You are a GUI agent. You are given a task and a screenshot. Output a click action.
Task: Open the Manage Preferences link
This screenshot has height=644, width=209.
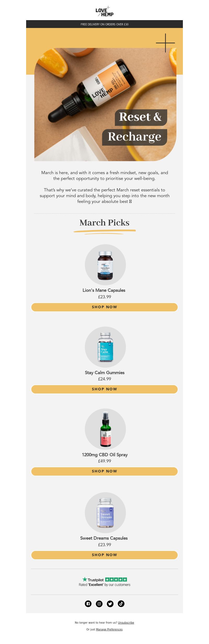coord(109,629)
